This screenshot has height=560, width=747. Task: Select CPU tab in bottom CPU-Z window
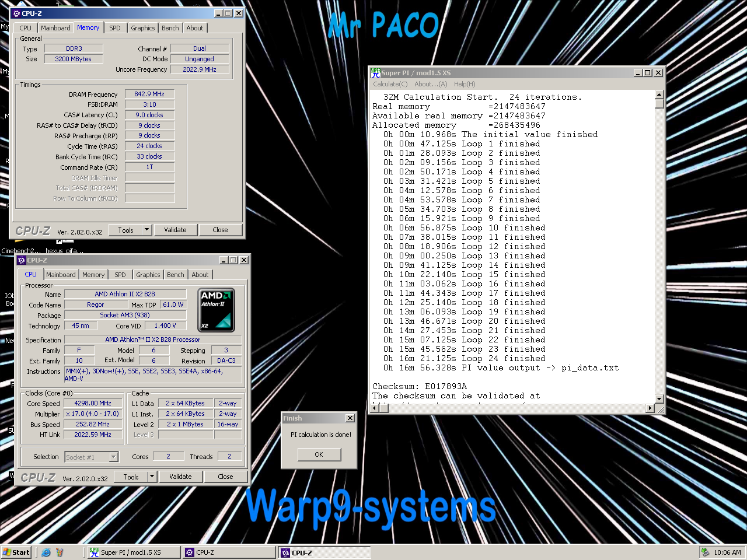click(x=31, y=274)
